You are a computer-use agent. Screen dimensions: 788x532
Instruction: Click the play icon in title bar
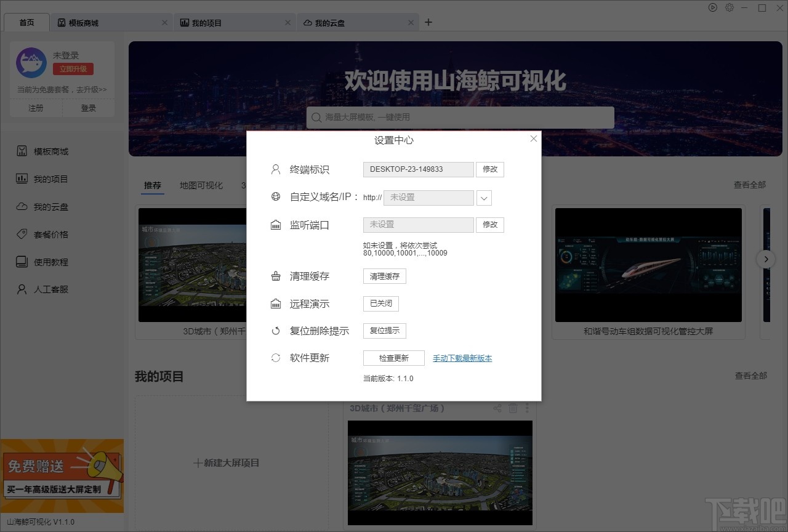(712, 7)
